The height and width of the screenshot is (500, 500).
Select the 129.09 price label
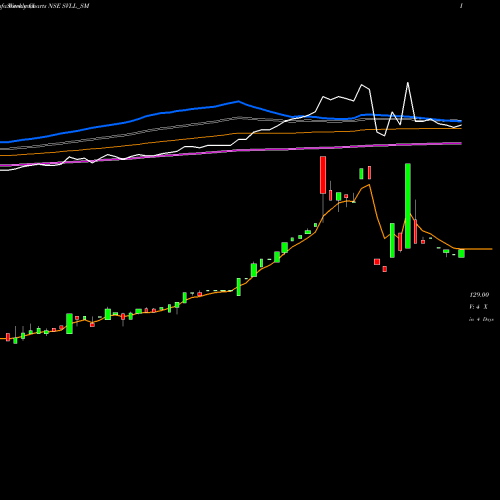point(479,295)
